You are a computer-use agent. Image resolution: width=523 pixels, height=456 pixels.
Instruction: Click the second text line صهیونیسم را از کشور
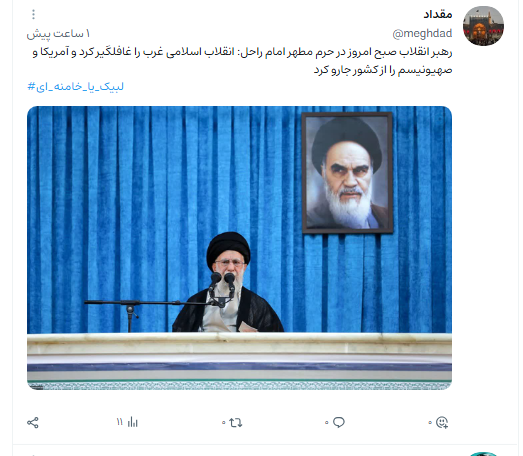click(383, 70)
